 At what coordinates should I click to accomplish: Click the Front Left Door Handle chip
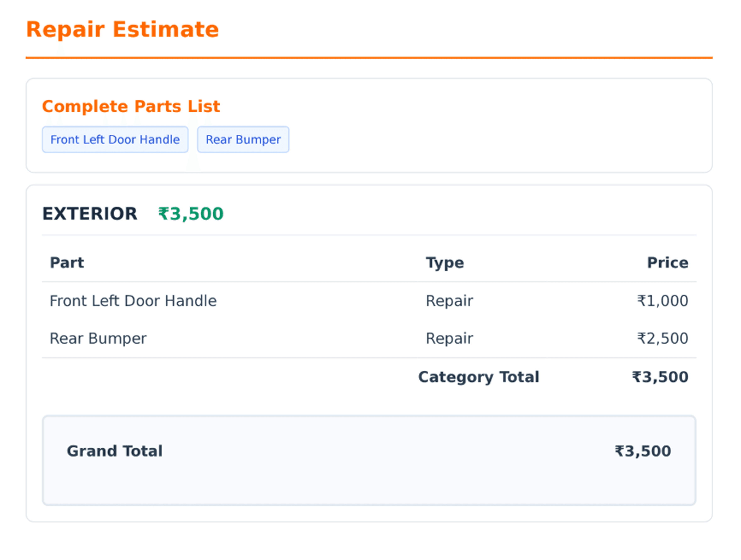115,140
